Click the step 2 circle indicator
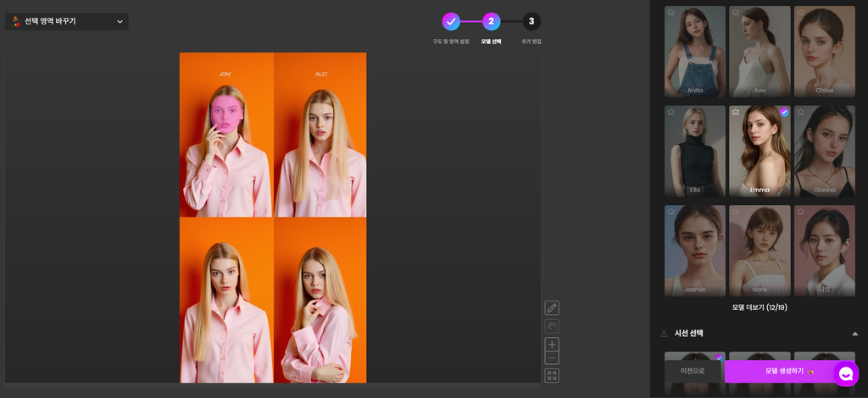The image size is (868, 398). coord(491,21)
